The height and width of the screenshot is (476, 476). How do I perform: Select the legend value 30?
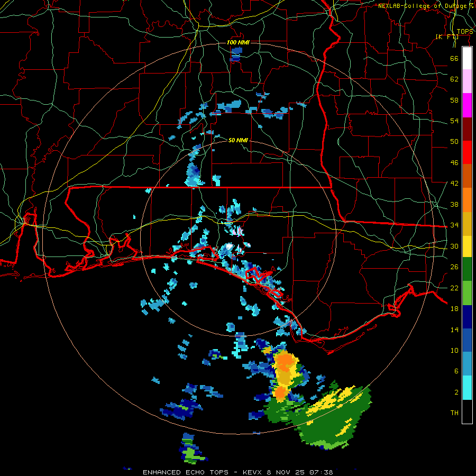point(454,246)
